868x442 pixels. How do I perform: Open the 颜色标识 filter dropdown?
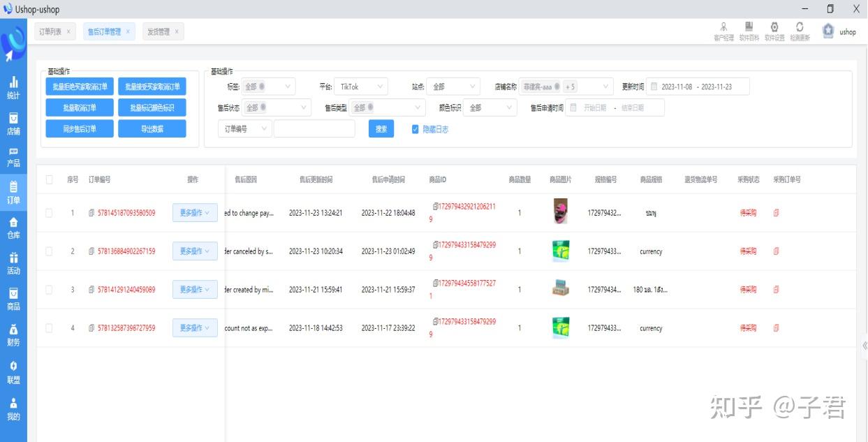click(490, 108)
